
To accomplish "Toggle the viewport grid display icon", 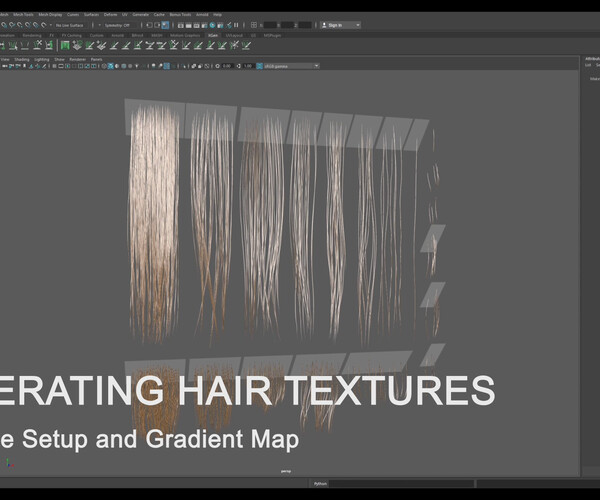I will click(54, 66).
